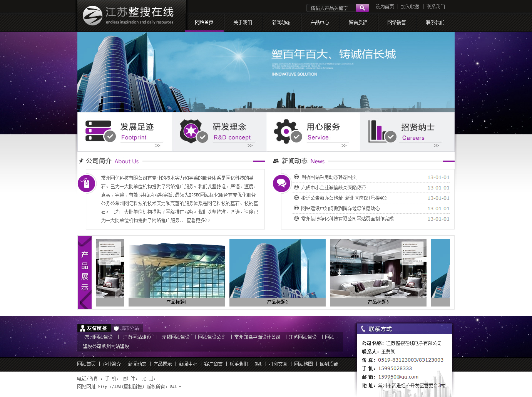Screen dimensions: 532x397
Task: Select the 友情链接 tab
Action: [x=94, y=328]
